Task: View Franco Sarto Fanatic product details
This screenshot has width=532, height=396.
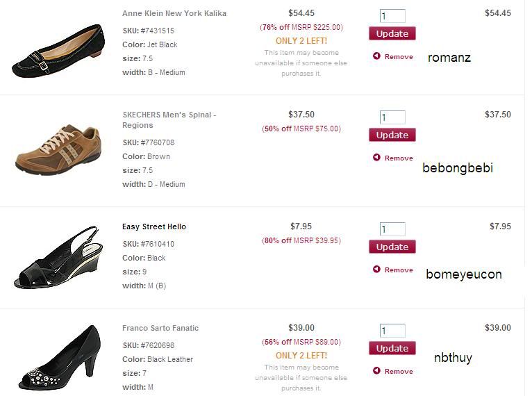Action: (x=160, y=328)
